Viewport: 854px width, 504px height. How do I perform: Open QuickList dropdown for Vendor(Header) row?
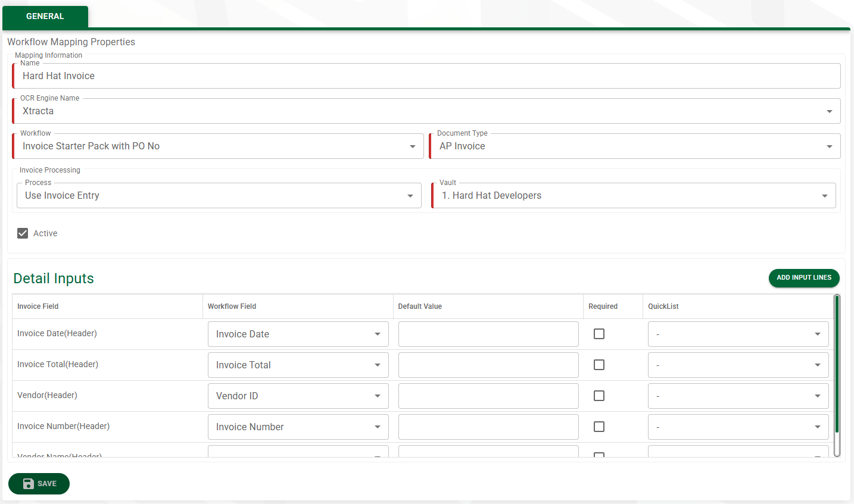click(x=738, y=396)
